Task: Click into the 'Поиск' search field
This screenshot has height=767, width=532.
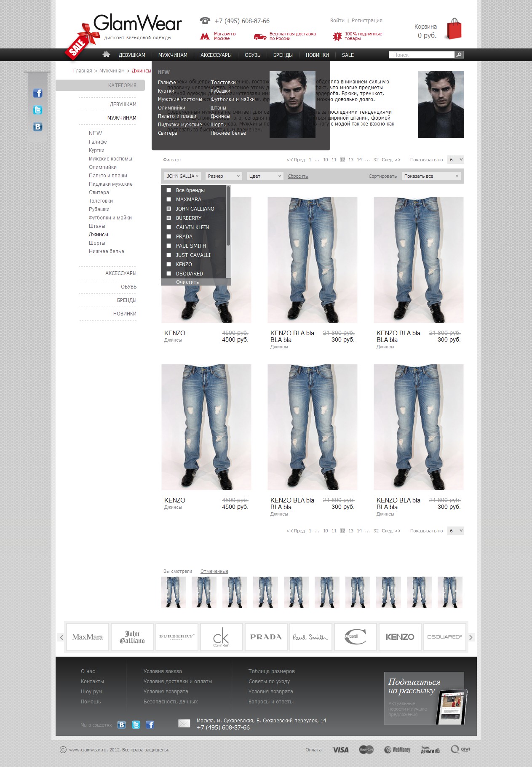Action: pyautogui.click(x=422, y=55)
